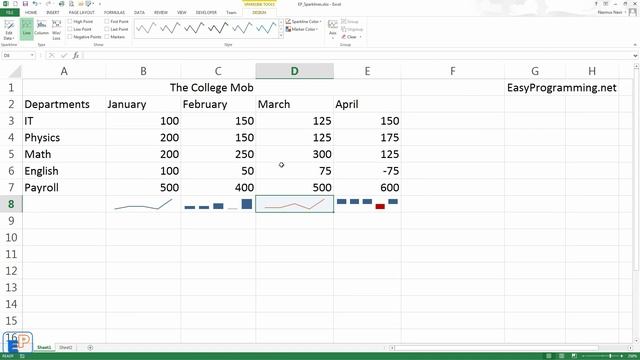Click the zoom in plus button
The height and width of the screenshot is (360, 640).
pos(621,356)
